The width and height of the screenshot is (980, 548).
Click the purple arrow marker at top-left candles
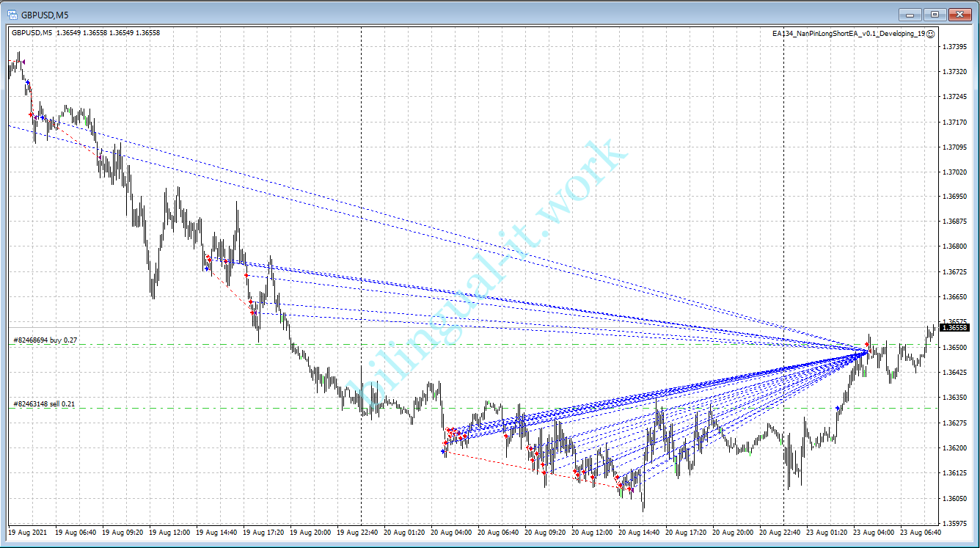click(x=23, y=61)
